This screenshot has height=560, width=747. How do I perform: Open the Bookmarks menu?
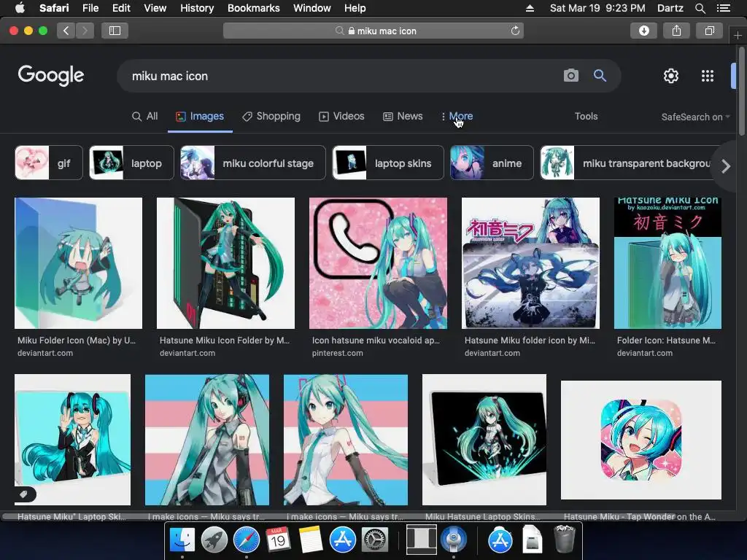click(253, 8)
